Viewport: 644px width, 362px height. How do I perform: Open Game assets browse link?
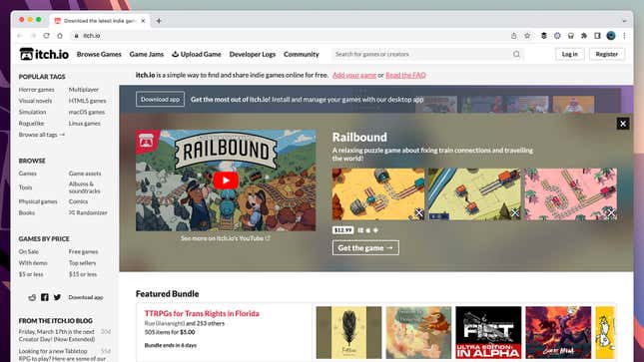85,174
